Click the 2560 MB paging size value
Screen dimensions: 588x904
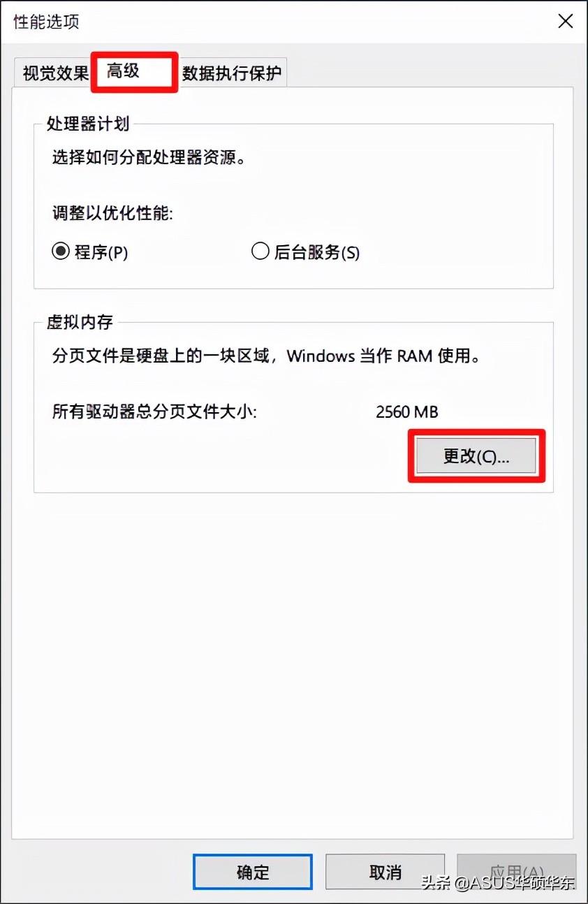tap(407, 412)
